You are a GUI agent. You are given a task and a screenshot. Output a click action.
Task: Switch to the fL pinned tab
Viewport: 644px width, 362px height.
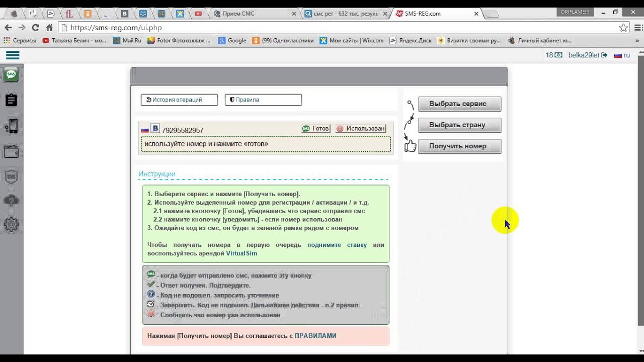[x=69, y=14]
